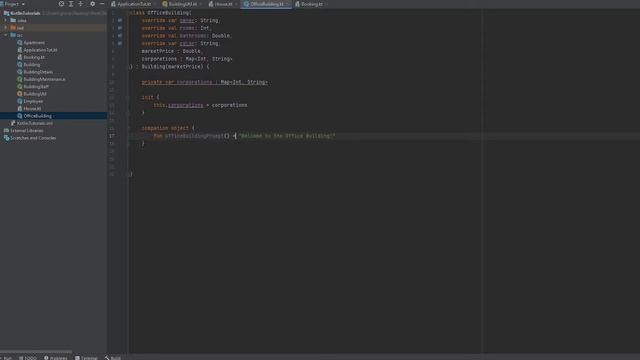
Task: Select Employee in the project tree
Action: point(33,101)
